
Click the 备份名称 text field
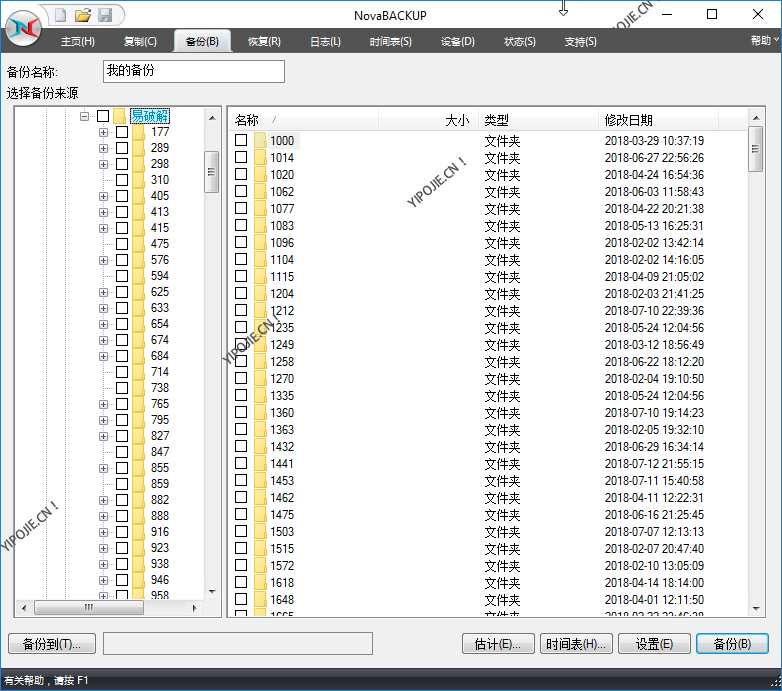click(x=194, y=72)
